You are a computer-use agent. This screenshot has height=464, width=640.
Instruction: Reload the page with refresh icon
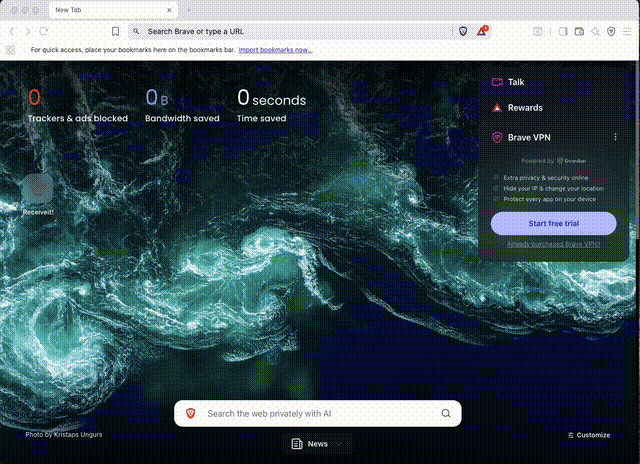tap(44, 32)
